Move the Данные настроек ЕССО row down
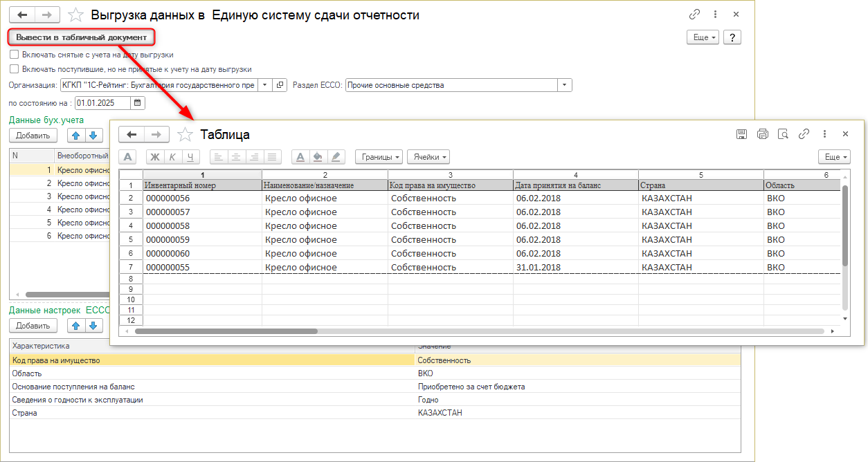The width and height of the screenshot is (868, 462). (x=93, y=326)
